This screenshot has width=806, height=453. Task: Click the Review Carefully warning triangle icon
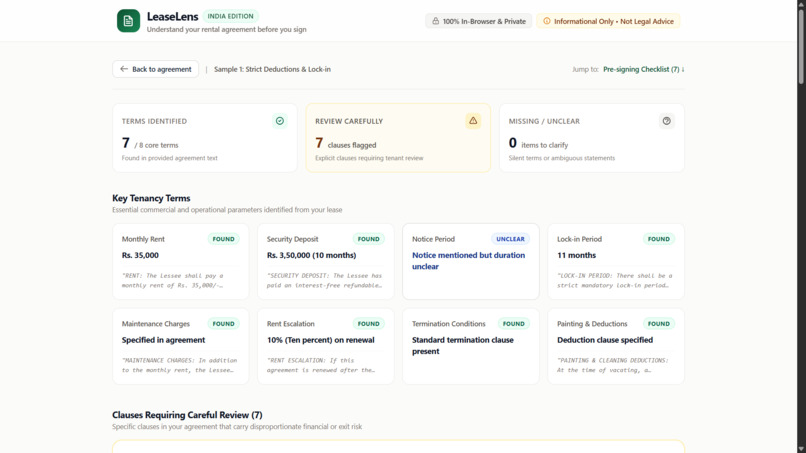tap(473, 121)
